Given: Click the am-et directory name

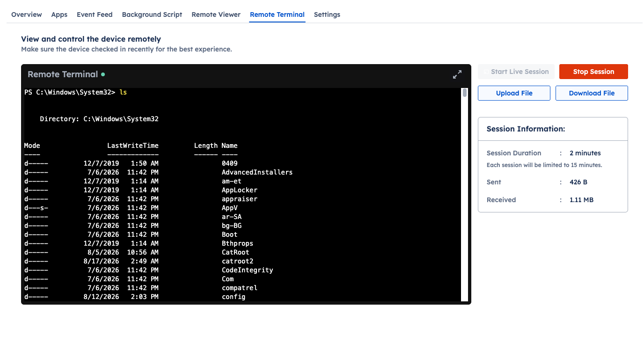Looking at the screenshot, I should pos(231,181).
